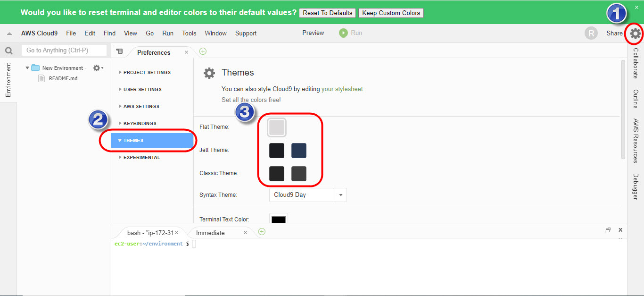Click the green Run play icon
The width and height of the screenshot is (644, 296).
343,33
